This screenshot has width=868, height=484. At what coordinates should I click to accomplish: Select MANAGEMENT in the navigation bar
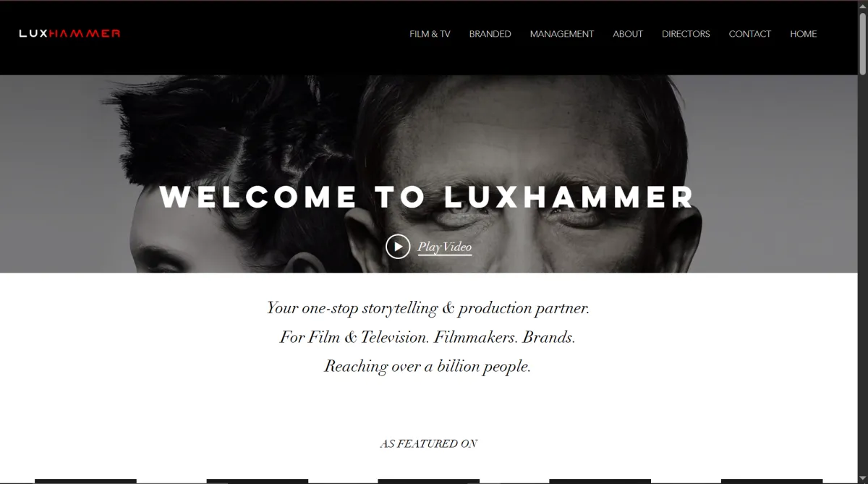[561, 34]
